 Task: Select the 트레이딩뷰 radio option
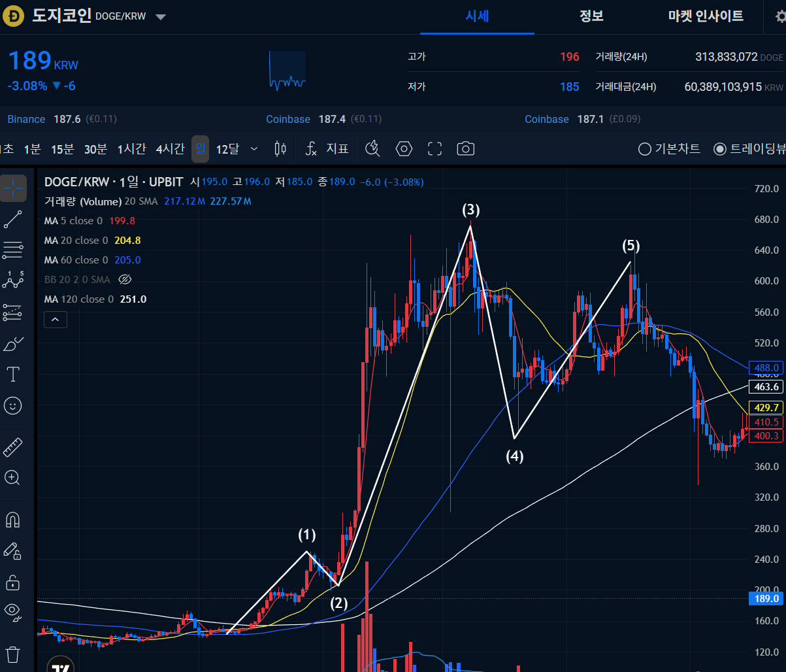749,149
